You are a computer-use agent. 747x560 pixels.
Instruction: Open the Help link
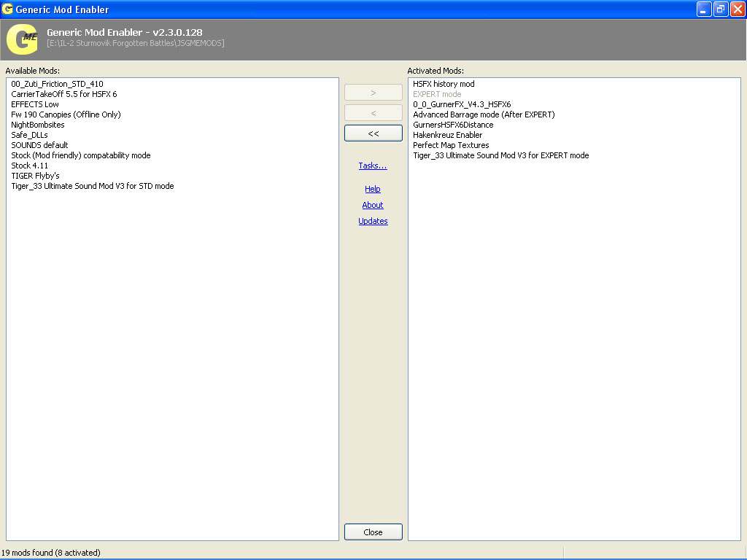373,189
